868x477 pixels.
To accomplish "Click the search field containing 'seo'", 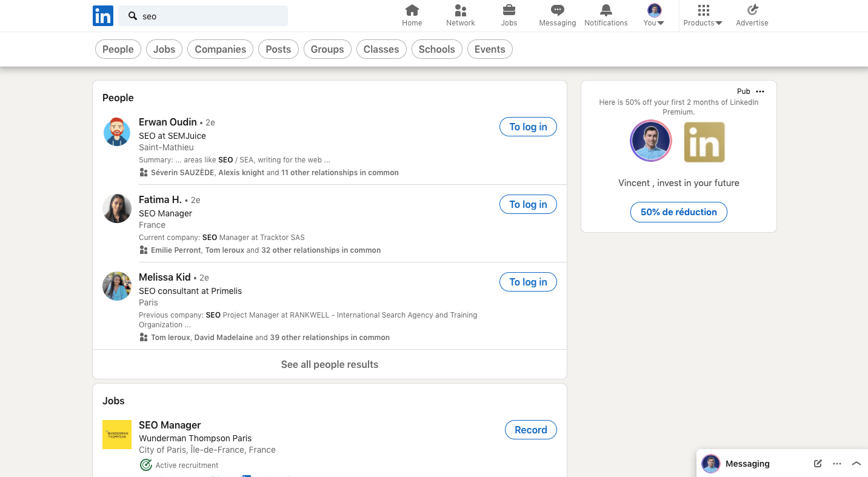I will click(203, 16).
